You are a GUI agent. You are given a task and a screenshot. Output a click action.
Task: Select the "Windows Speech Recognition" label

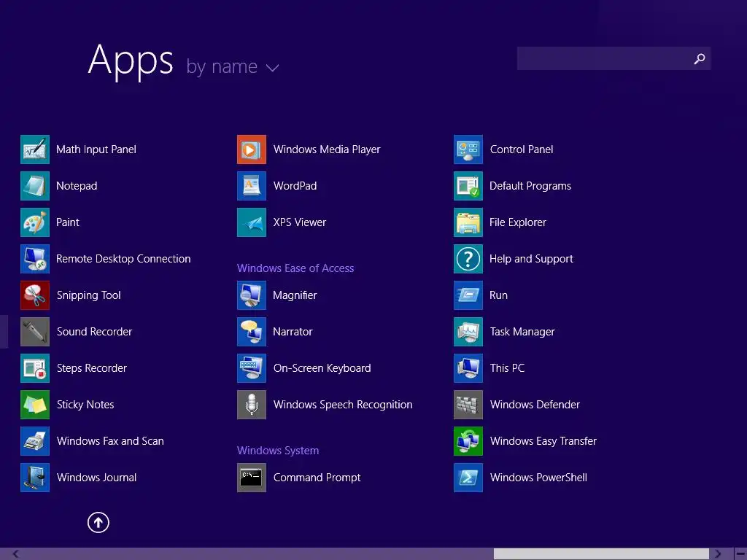coord(343,405)
